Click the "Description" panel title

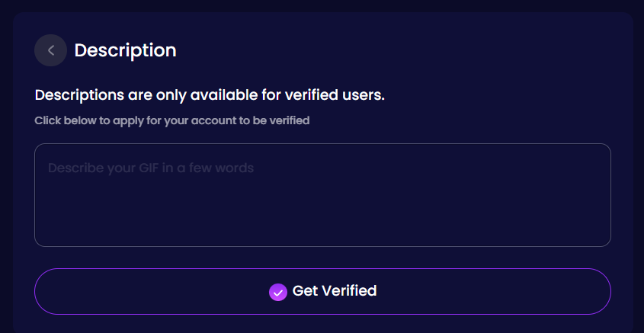tap(125, 50)
